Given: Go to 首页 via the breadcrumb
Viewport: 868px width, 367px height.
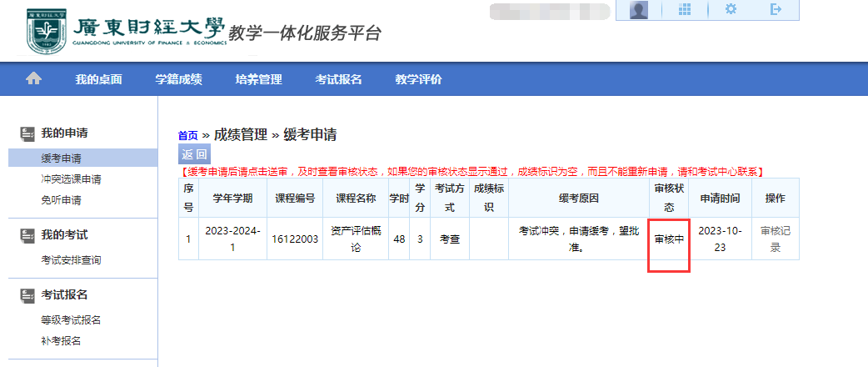Looking at the screenshot, I should point(188,135).
